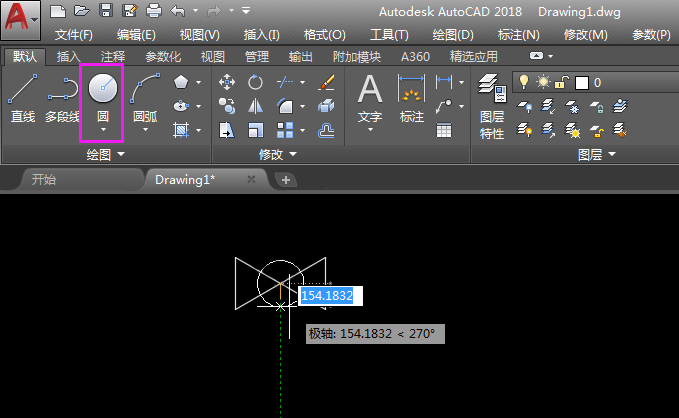
Task: Activate the Scale tool
Action: coord(255,130)
